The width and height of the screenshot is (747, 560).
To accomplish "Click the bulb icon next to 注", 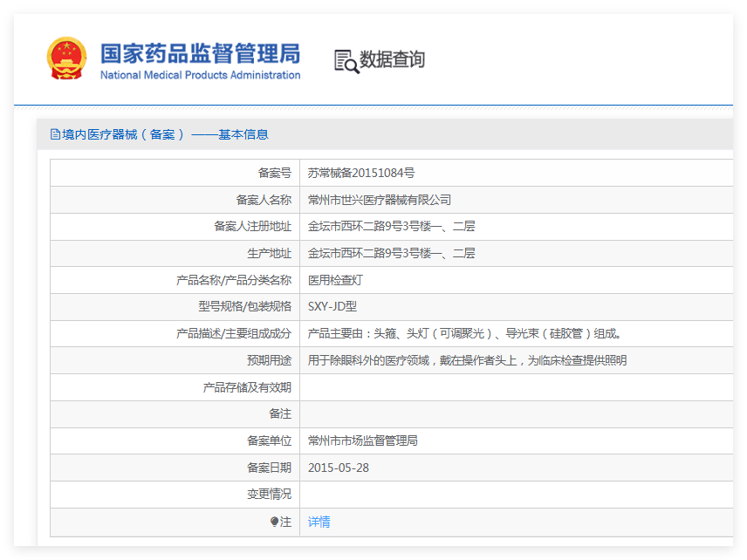I will pyautogui.click(x=274, y=522).
